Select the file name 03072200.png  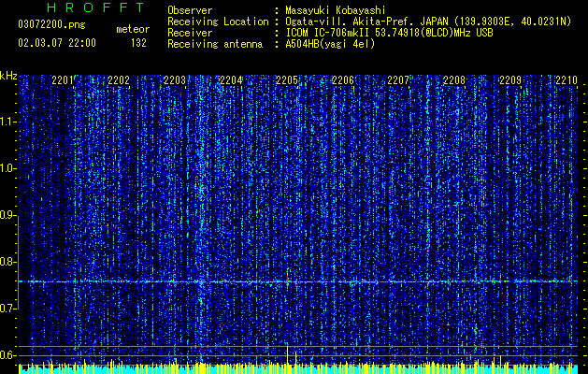tap(51, 25)
